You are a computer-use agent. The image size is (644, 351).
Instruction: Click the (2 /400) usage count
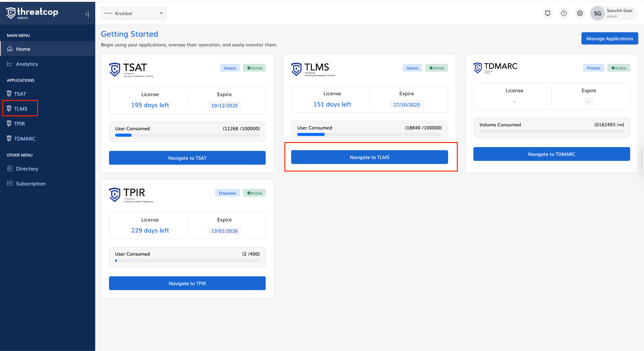tap(251, 254)
